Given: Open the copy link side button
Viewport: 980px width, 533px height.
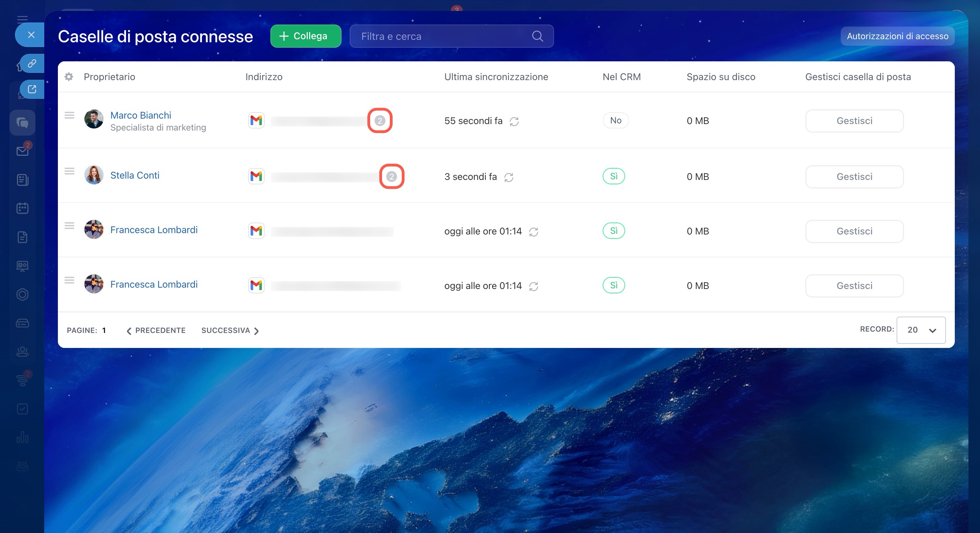Looking at the screenshot, I should (32, 63).
